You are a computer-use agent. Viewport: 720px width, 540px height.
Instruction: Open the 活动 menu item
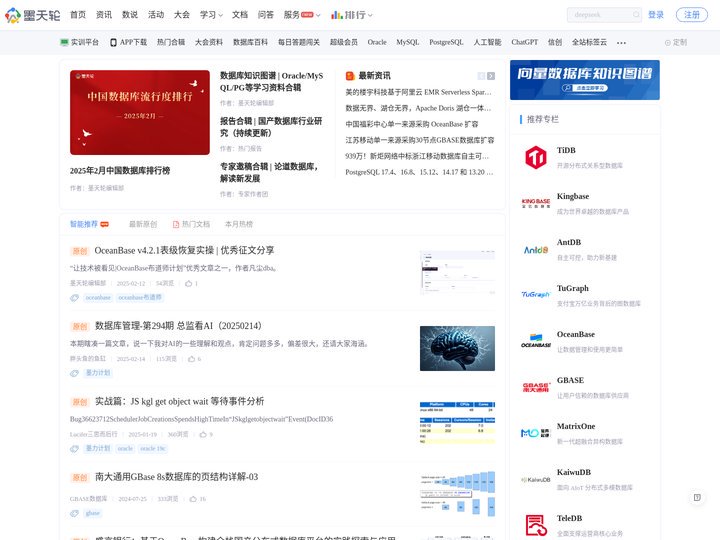tap(156, 15)
